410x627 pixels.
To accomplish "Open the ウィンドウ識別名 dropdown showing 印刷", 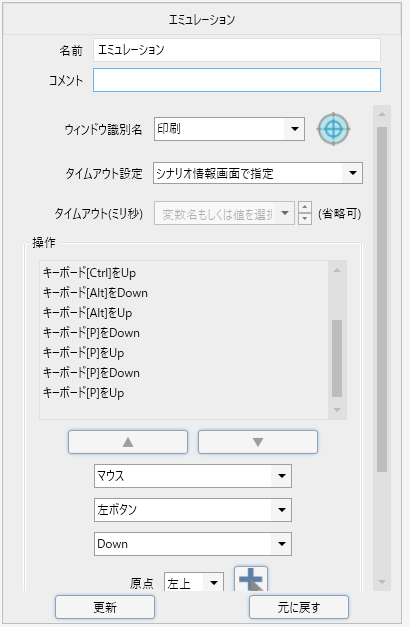I will click(x=229, y=129).
